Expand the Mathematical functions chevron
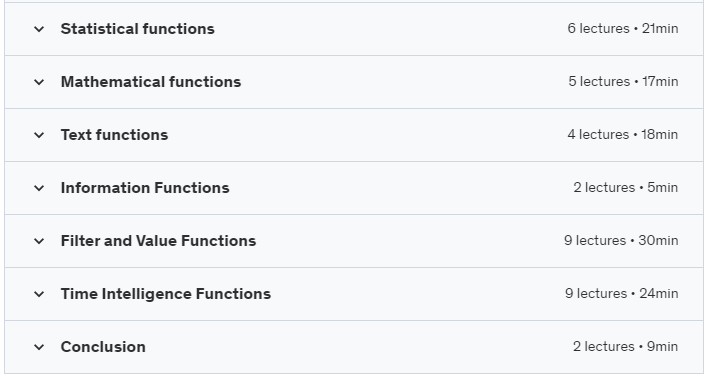The image size is (706, 376). 39,82
